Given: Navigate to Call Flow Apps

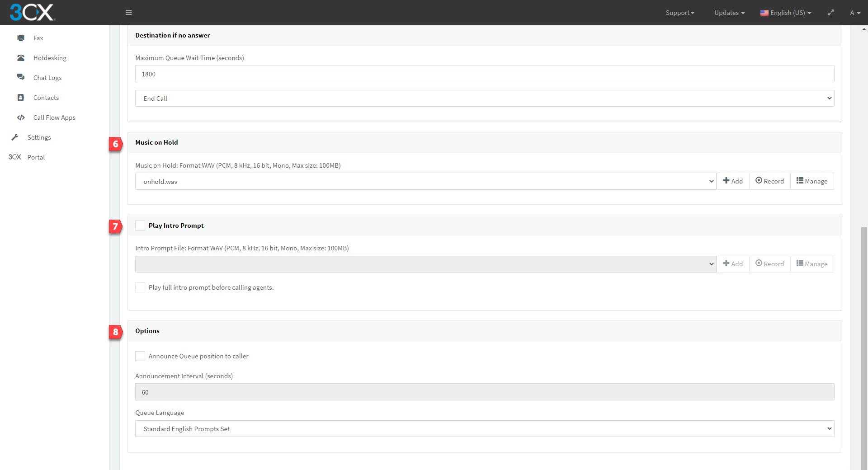Looking at the screenshot, I should click(54, 117).
